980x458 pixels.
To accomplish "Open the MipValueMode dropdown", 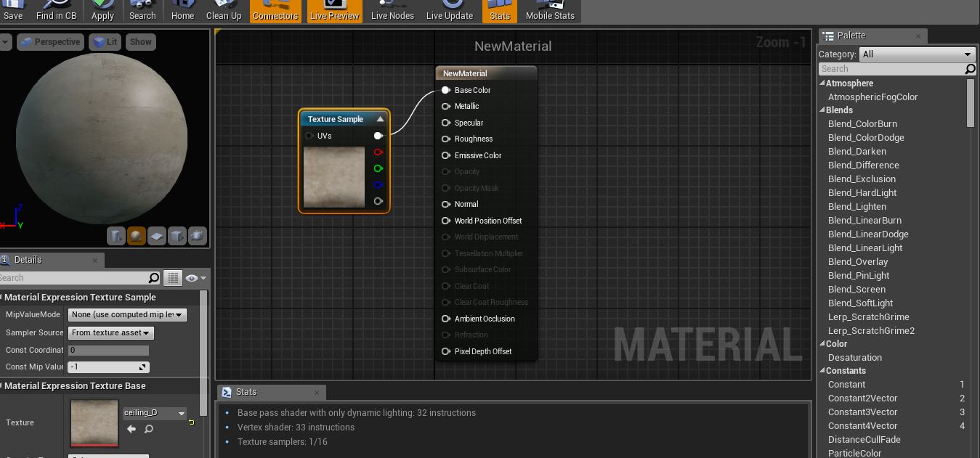I will [x=127, y=315].
